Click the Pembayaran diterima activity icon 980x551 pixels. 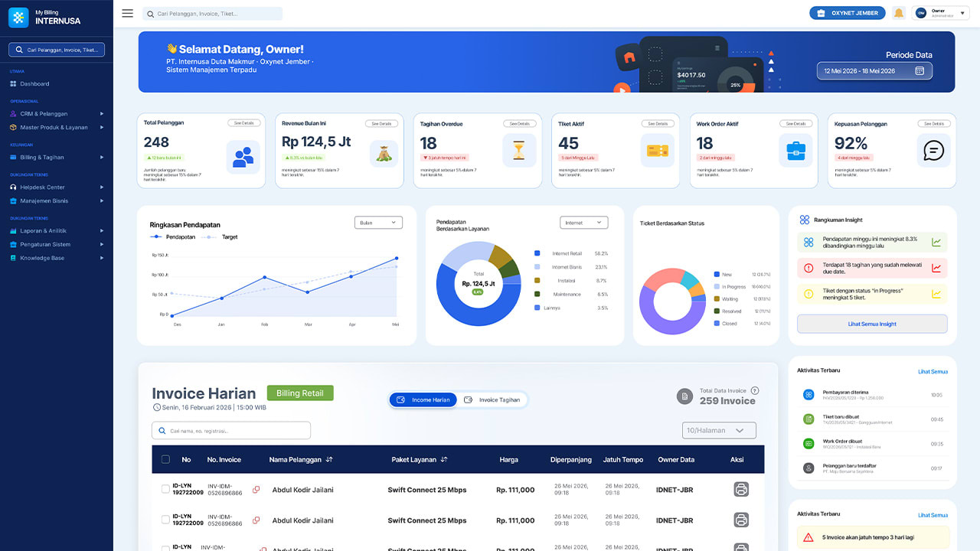808,395
